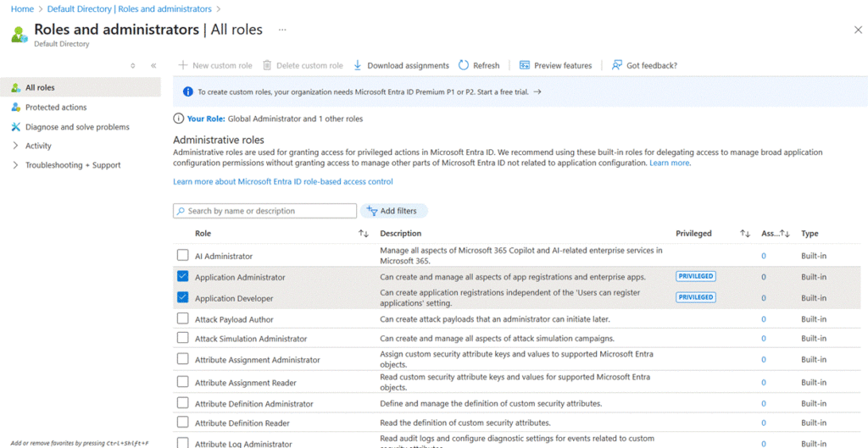The height and width of the screenshot is (448, 868).
Task: Open Protected actions in sidebar
Action: (56, 108)
